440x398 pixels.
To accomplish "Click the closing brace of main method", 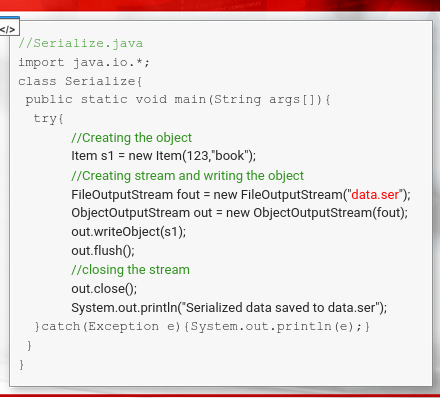I will [x=29, y=346].
